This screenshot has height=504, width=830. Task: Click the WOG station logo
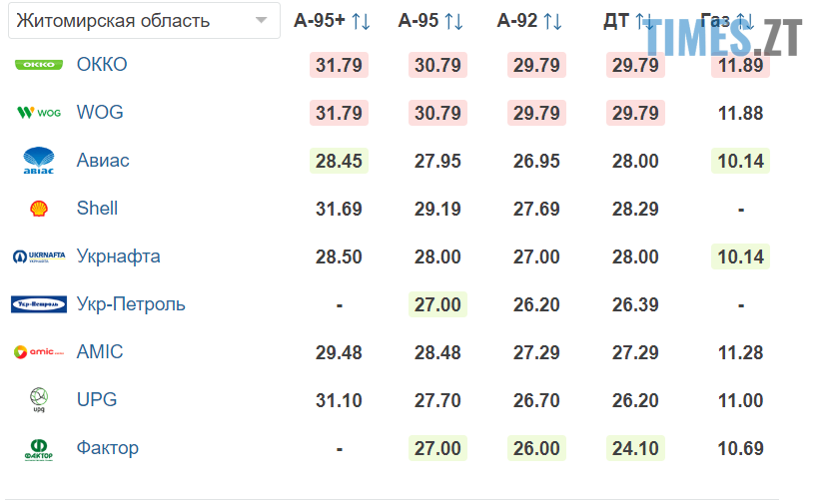(x=39, y=113)
